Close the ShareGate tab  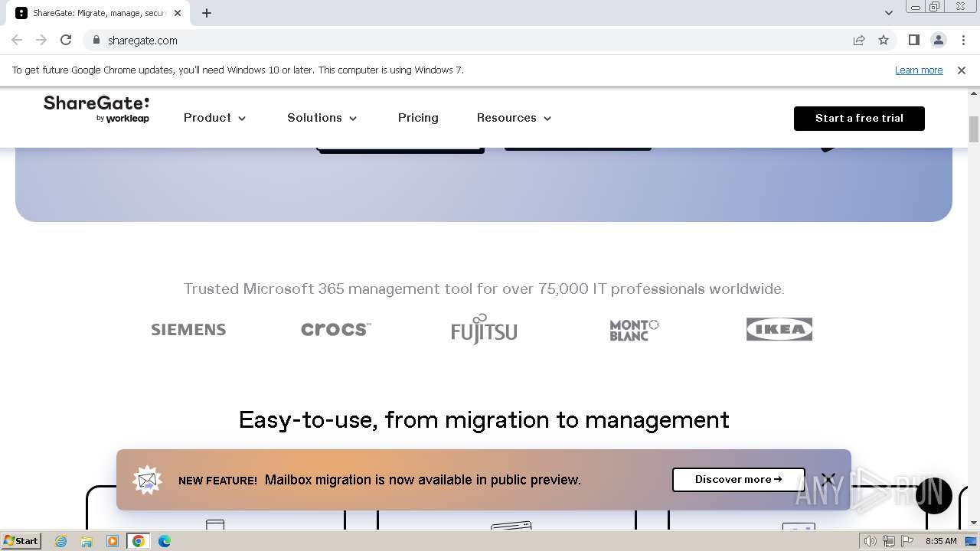click(x=178, y=13)
